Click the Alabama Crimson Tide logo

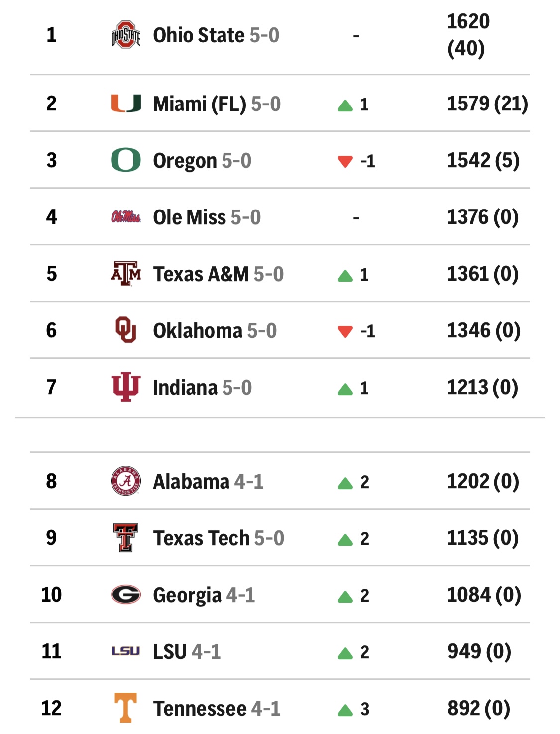tap(126, 481)
